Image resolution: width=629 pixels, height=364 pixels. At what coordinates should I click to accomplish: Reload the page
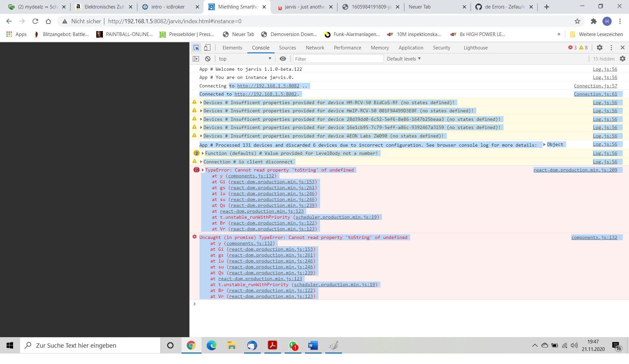pos(35,21)
